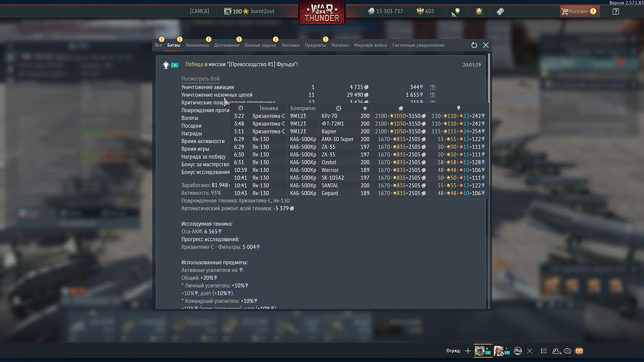Click the help icon next to Уничтожение наземных целей

click(x=433, y=95)
